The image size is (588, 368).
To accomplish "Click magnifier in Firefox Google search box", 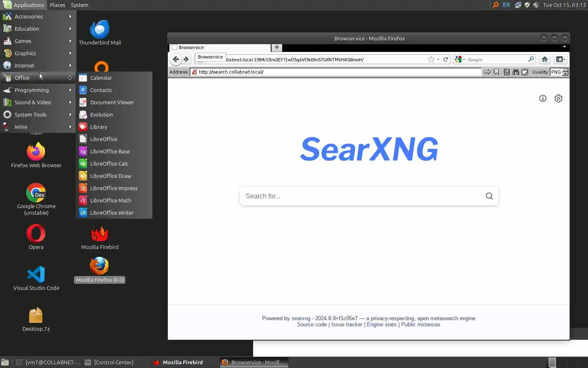I will pyautogui.click(x=531, y=59).
